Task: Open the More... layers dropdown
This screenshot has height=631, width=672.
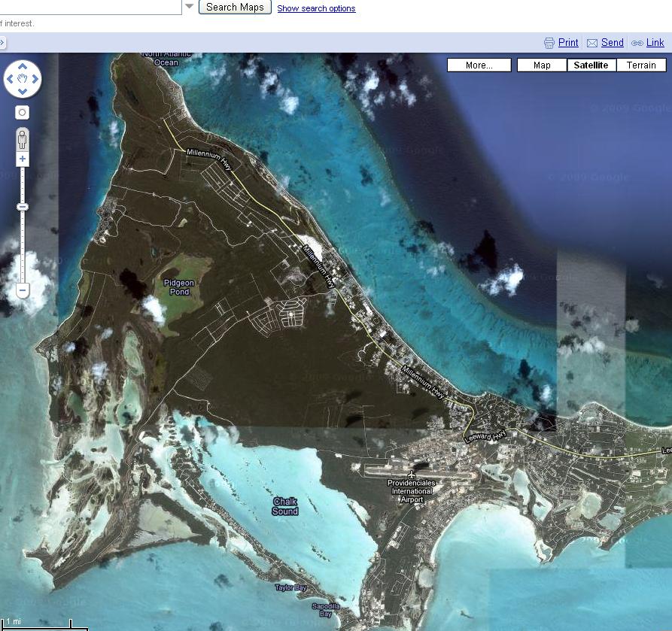Action: tap(479, 65)
